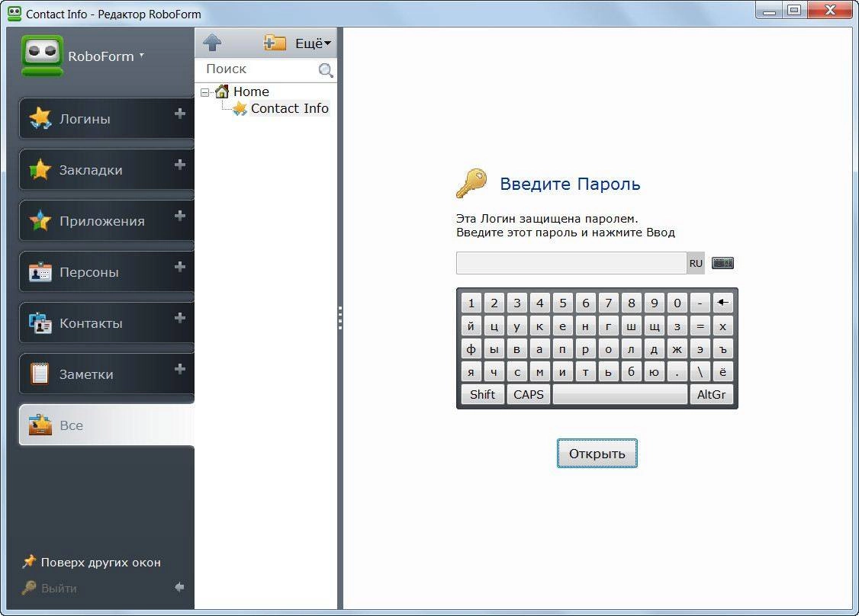The image size is (859, 616).
Task: Switch to the Закладки section
Action: (107, 169)
